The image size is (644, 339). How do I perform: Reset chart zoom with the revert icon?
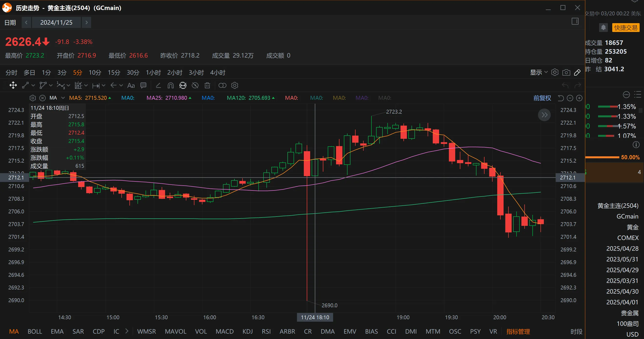click(561, 98)
